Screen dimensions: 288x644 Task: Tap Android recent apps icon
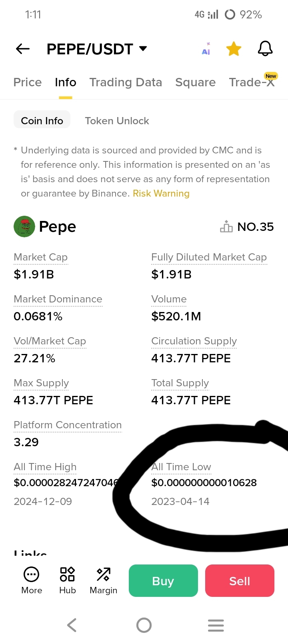[216, 625]
